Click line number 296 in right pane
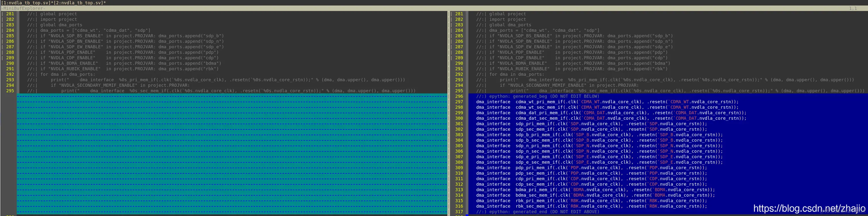868x216 pixels. (459, 97)
